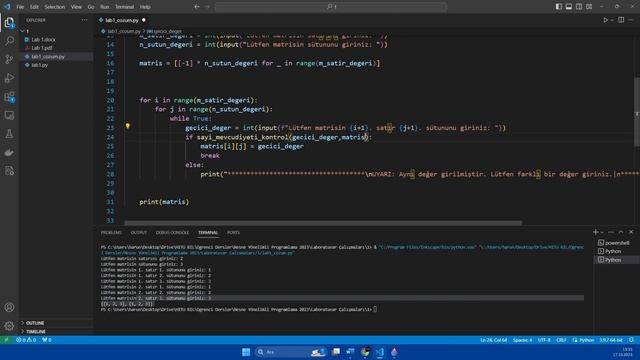The image size is (640, 360).
Task: Open the Extensions view
Action: [x=9, y=97]
